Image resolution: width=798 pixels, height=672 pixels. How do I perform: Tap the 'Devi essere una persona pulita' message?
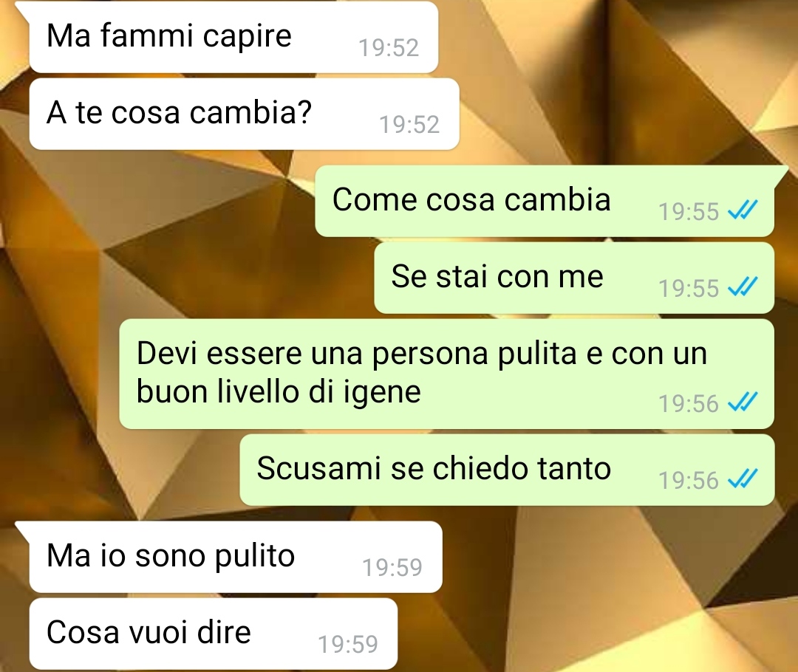tap(447, 374)
